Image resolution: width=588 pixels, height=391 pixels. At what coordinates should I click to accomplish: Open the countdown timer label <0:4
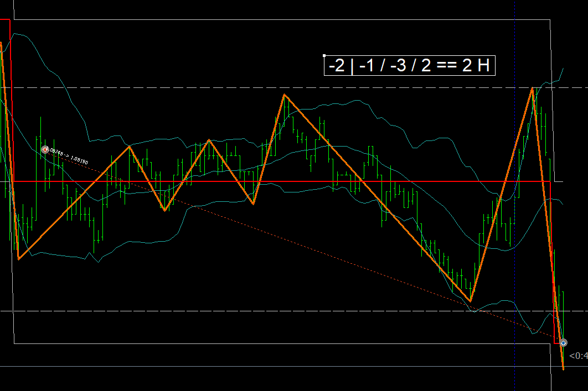pyautogui.click(x=578, y=356)
